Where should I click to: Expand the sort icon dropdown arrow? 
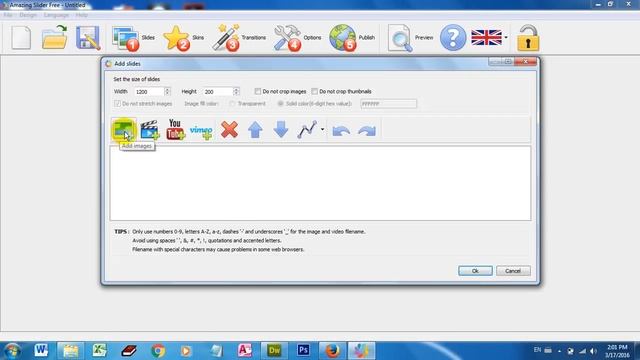[322, 129]
